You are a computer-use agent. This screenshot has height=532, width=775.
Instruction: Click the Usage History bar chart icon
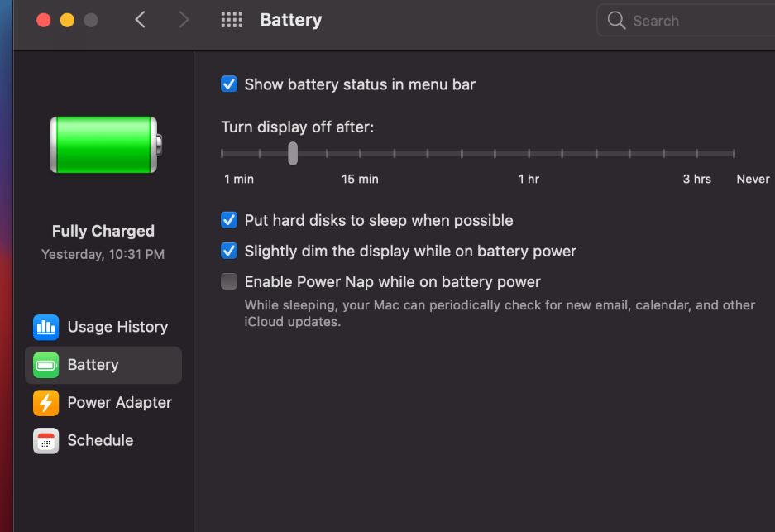pyautogui.click(x=45, y=327)
